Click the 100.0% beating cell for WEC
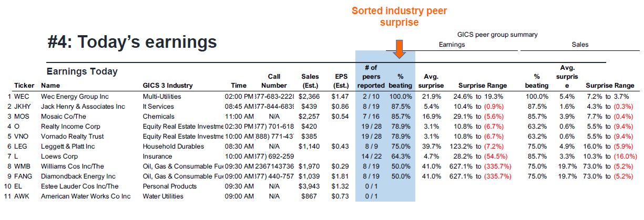Screen dimensions: 644x220 [400, 97]
